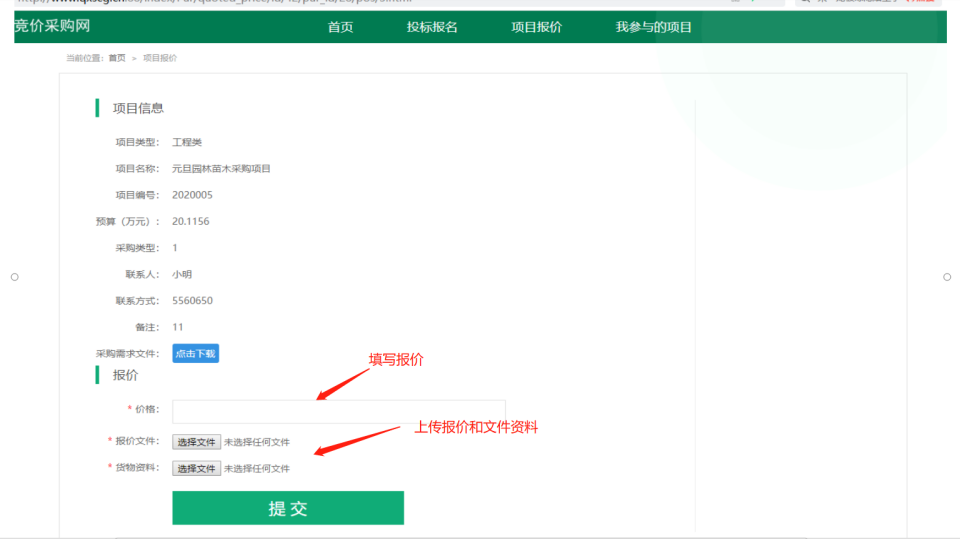Click the budget value 20.1156
960x539 pixels.
190,221
